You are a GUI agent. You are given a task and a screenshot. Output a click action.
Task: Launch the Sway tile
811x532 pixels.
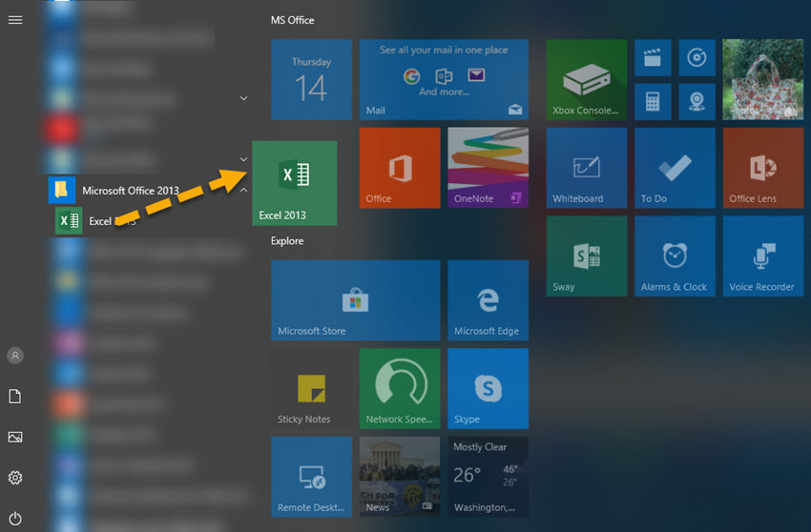587,256
